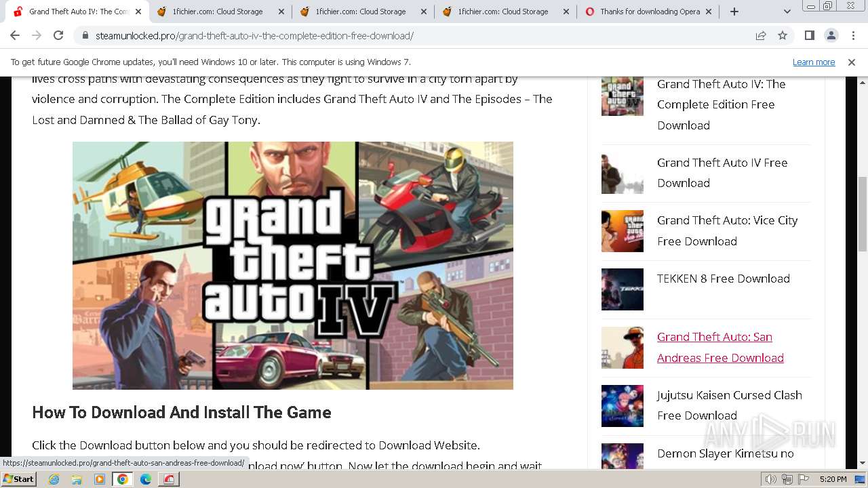The width and height of the screenshot is (868, 488).
Task: Open red app icon in taskbar
Action: tap(169, 479)
